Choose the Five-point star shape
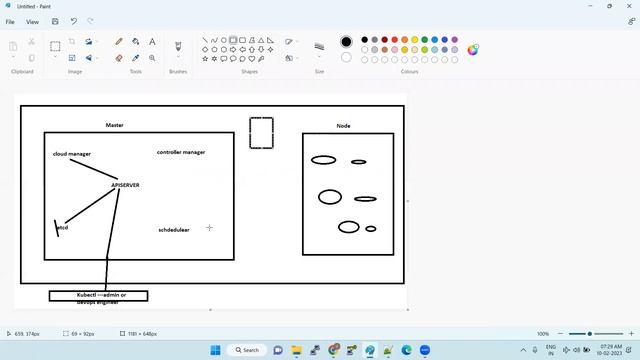This screenshot has height=360, width=640. tap(205, 59)
